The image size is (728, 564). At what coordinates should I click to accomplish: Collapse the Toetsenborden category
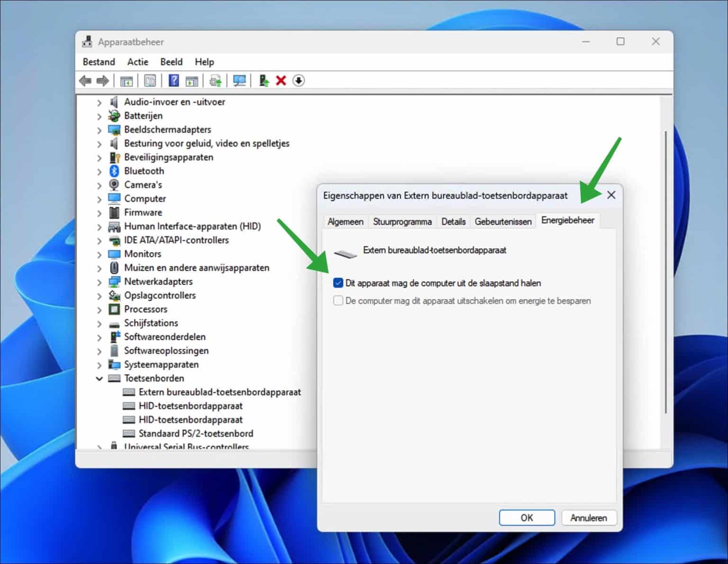coord(100,378)
